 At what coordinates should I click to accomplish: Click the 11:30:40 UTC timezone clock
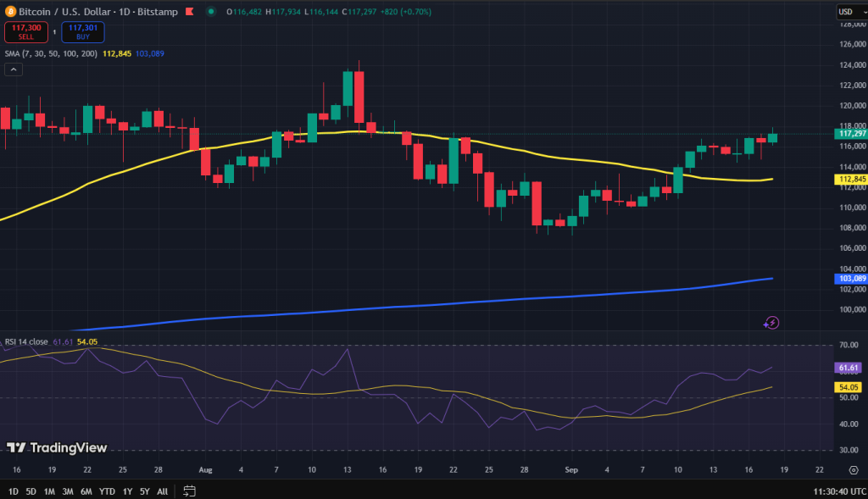tap(840, 491)
